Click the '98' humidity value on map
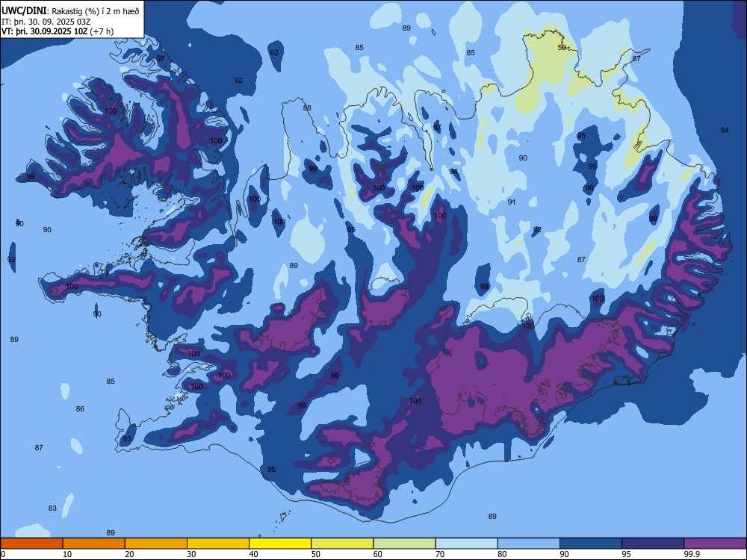The height and width of the screenshot is (560, 747). click(x=335, y=376)
